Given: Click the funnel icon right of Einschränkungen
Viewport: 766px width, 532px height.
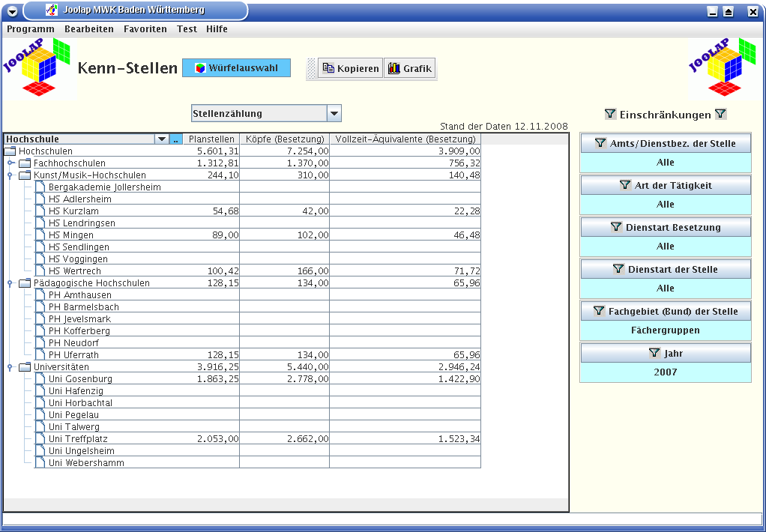Looking at the screenshot, I should tap(720, 115).
